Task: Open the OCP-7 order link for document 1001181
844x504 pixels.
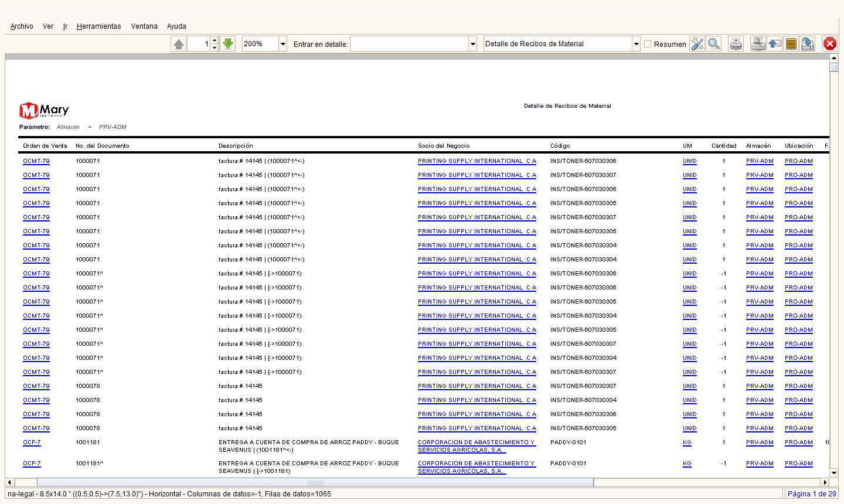Action: [x=32, y=442]
